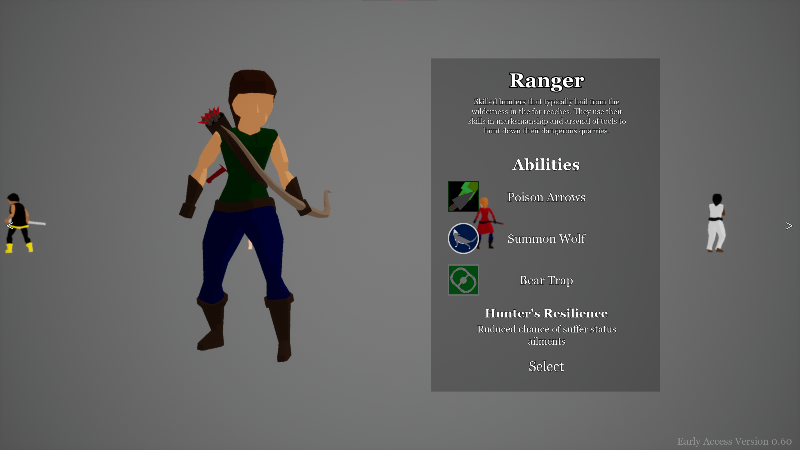Click the Bear Trap ability icon
This screenshot has width=800, height=450.
(x=463, y=280)
